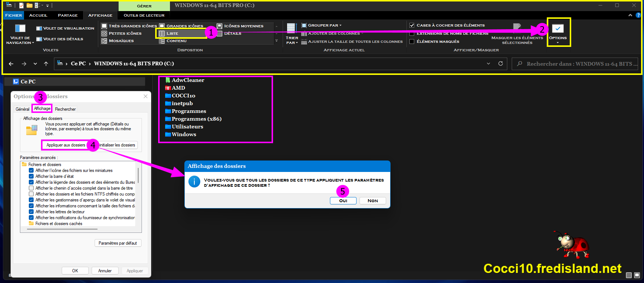Toggle Volet des détails pane
644x283 pixels.
[x=60, y=39]
